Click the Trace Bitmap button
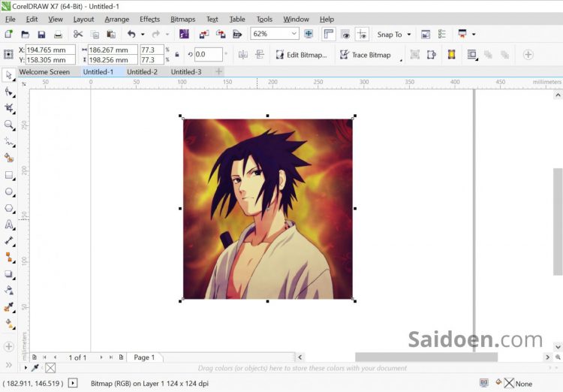Screen dimensions: 563x392 pos(365,55)
